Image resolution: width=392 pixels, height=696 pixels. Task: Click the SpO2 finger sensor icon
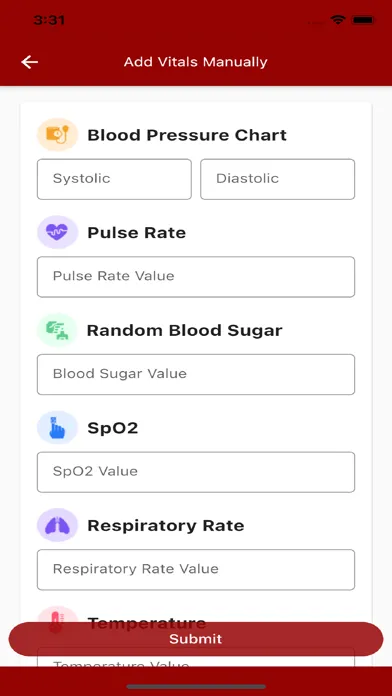[x=57, y=427]
